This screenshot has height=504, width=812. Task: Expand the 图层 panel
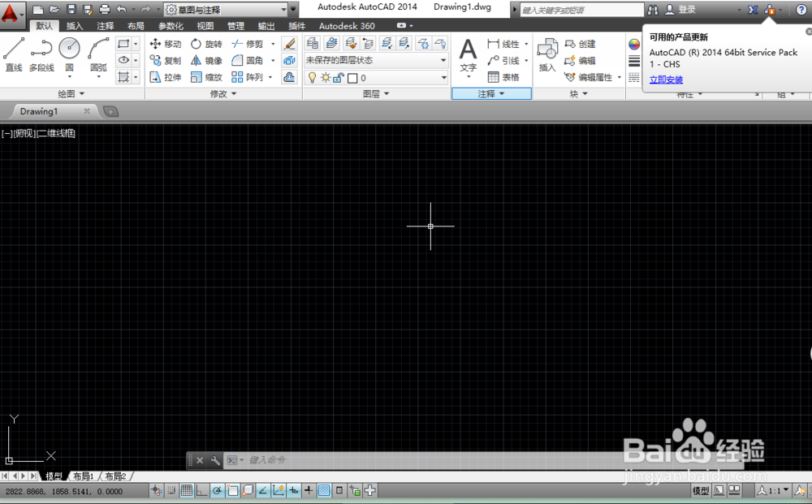point(376,93)
